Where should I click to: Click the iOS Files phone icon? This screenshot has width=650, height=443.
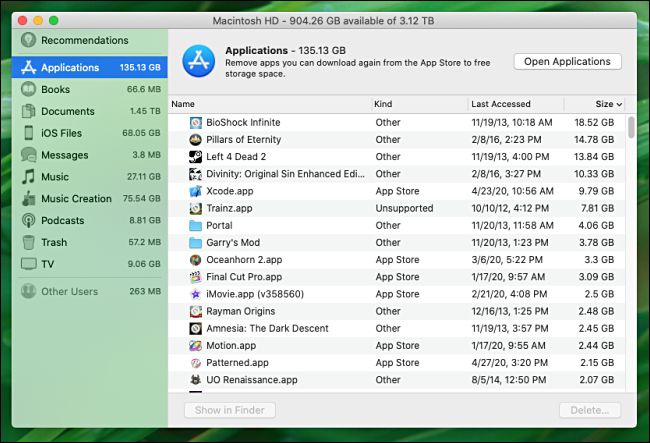tap(29, 133)
